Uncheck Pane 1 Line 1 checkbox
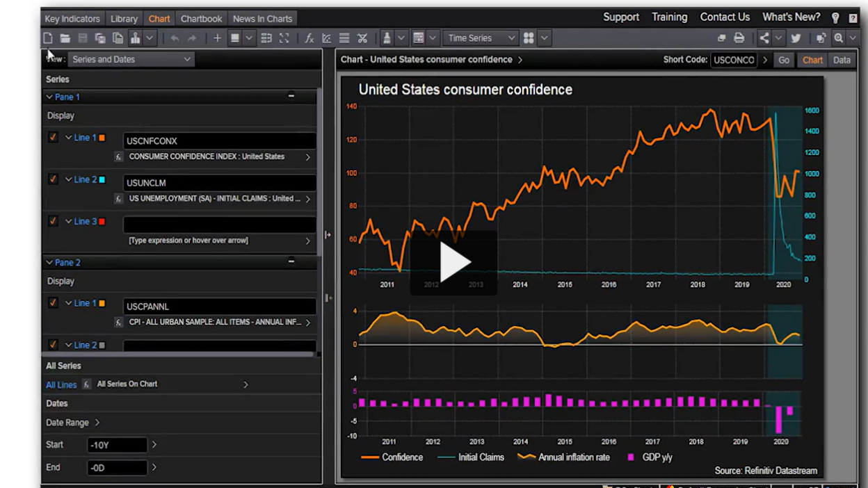868x488 pixels. [53, 138]
